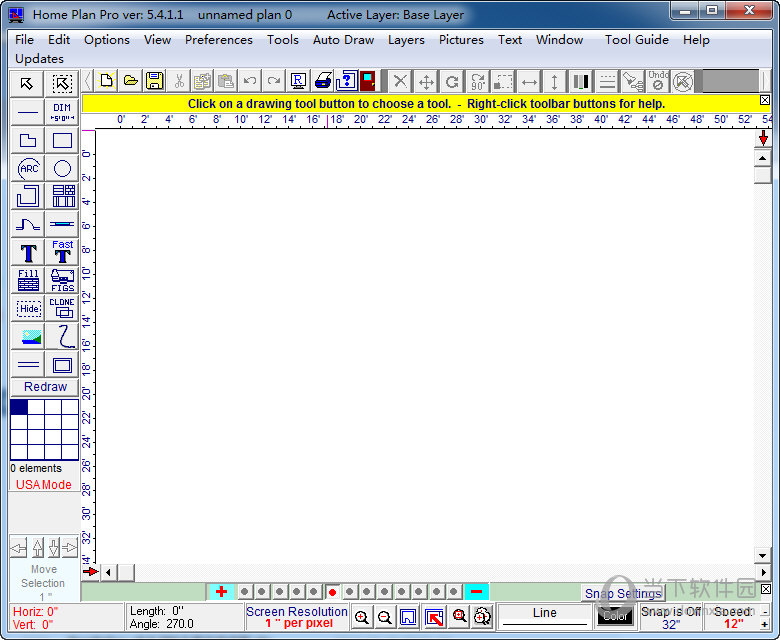This screenshot has height=640, width=780.
Task: Click the zoom in magnifier icon
Action: click(362, 618)
